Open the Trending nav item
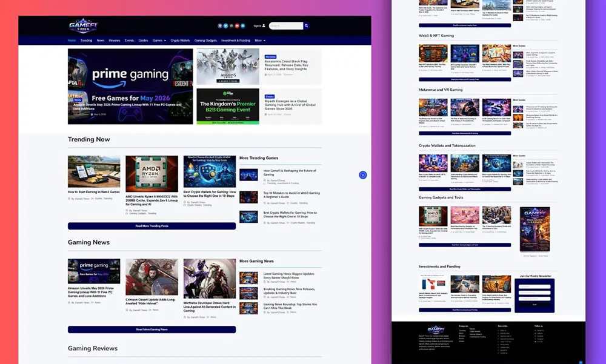 tap(86, 41)
